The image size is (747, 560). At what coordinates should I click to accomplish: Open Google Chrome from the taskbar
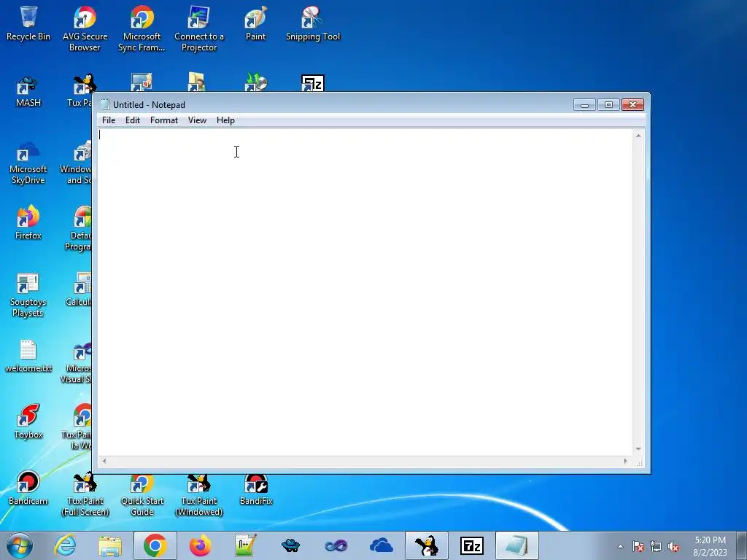tap(155, 545)
